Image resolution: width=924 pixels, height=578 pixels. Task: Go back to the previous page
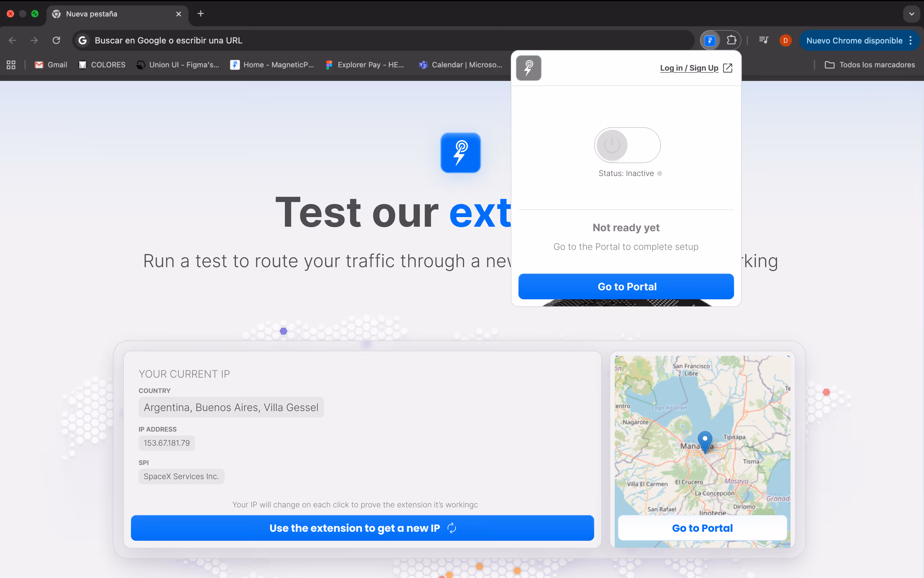(x=12, y=40)
